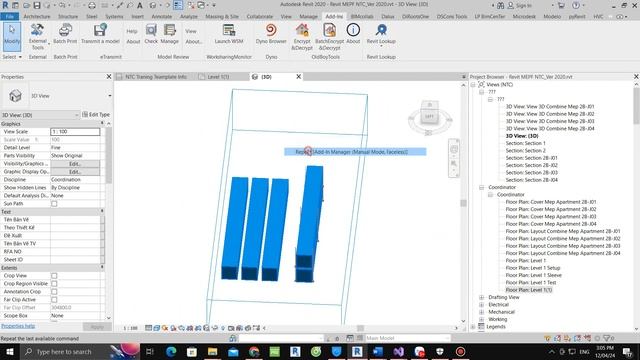This screenshot has height=360, width=640.
Task: Open External Tools in ribbon
Action: [x=38, y=36]
